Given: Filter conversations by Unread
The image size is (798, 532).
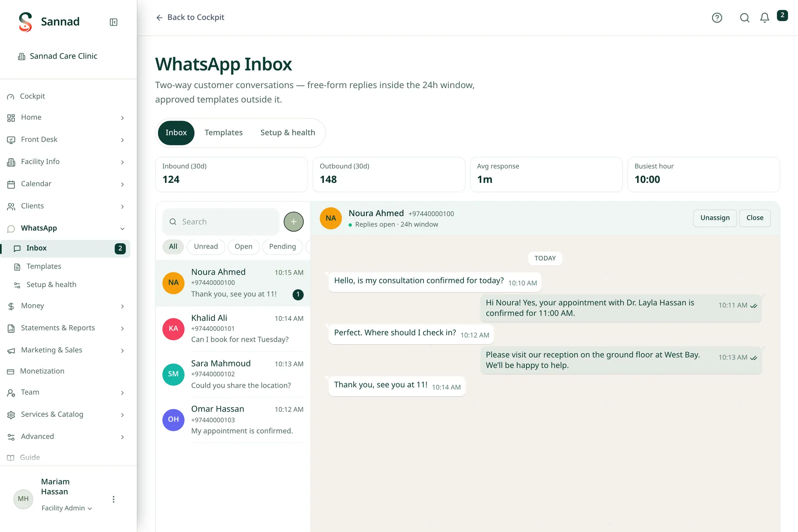Looking at the screenshot, I should click(206, 246).
